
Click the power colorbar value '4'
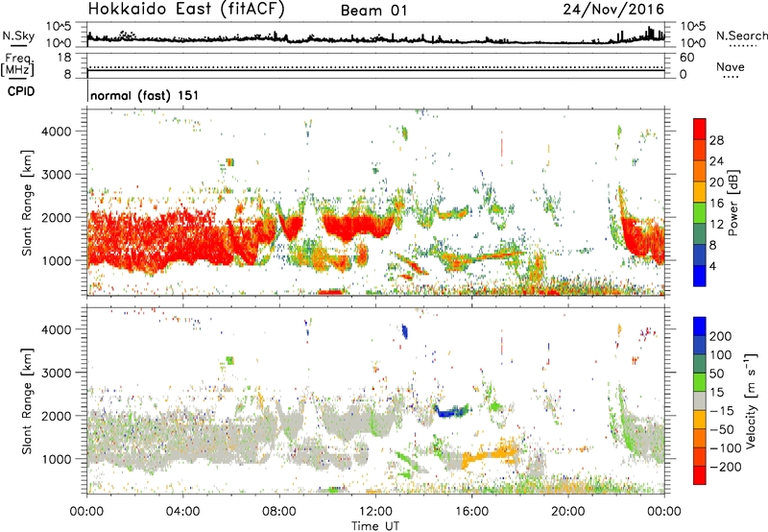click(x=712, y=266)
